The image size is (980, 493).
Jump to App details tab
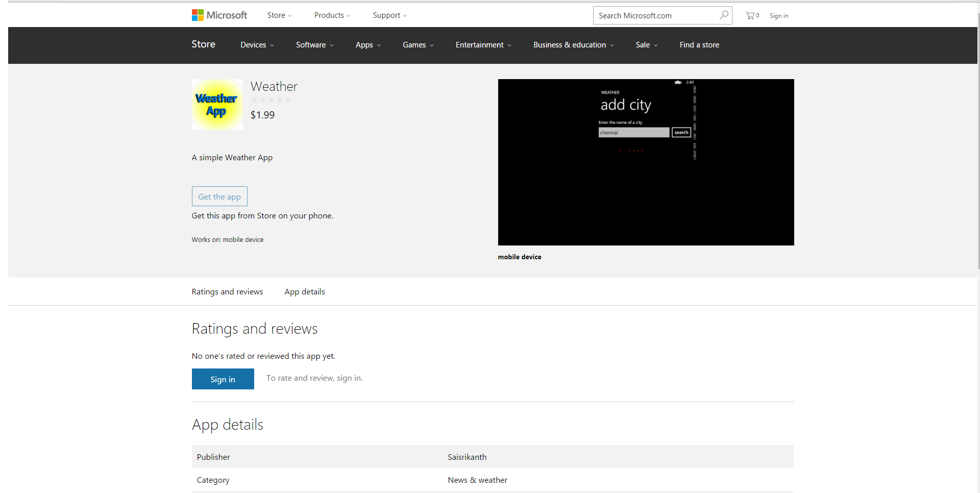(x=305, y=292)
